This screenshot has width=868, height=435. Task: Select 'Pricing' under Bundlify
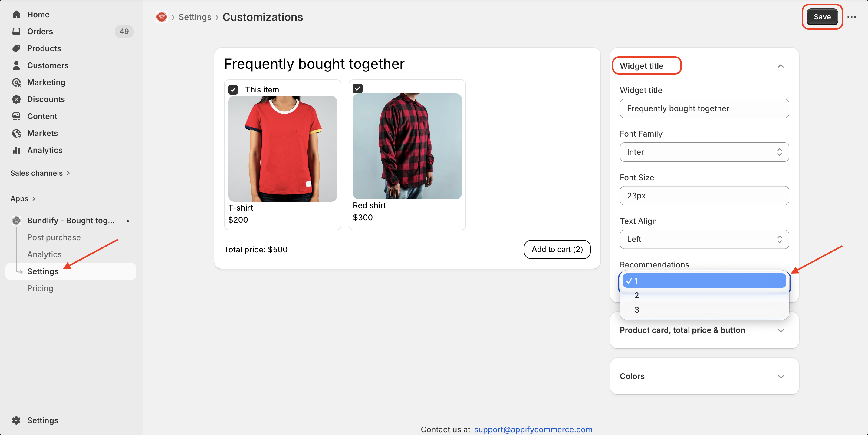coord(40,288)
